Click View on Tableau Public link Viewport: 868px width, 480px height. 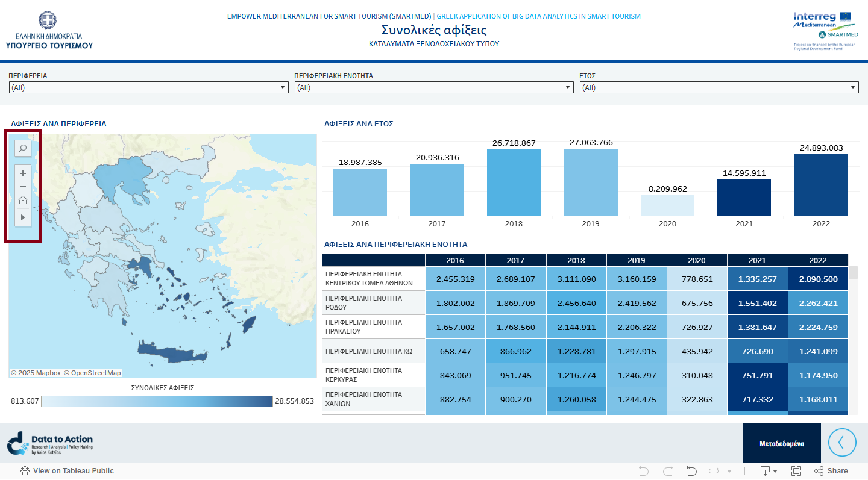(67, 471)
